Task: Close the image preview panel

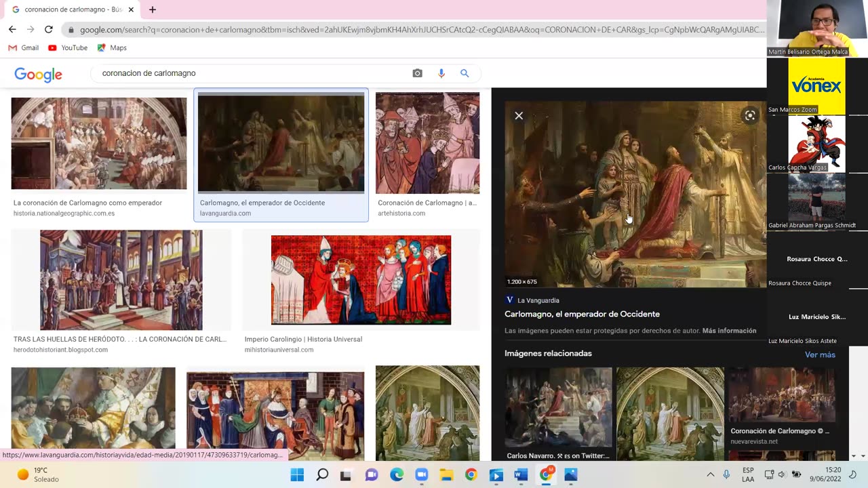Action: [519, 116]
